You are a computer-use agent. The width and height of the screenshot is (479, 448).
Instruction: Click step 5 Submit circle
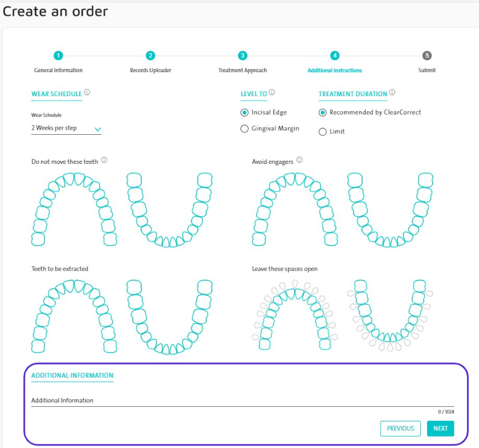point(427,56)
